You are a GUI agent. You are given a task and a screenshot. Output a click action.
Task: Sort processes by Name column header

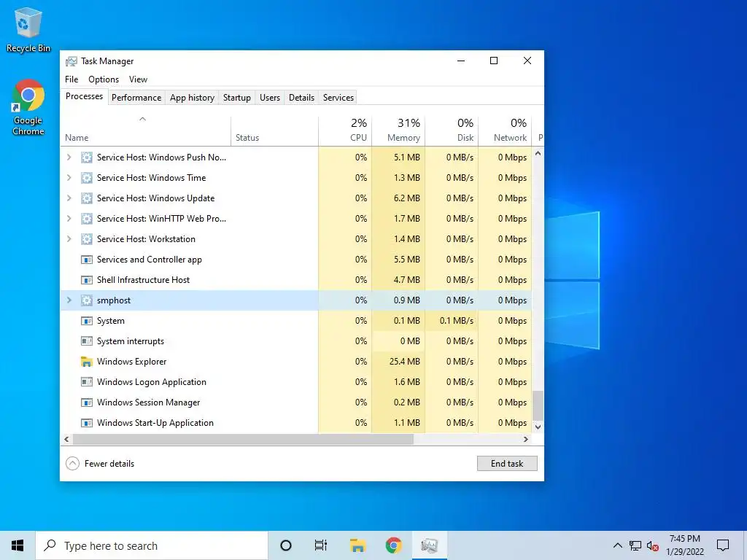pos(146,131)
